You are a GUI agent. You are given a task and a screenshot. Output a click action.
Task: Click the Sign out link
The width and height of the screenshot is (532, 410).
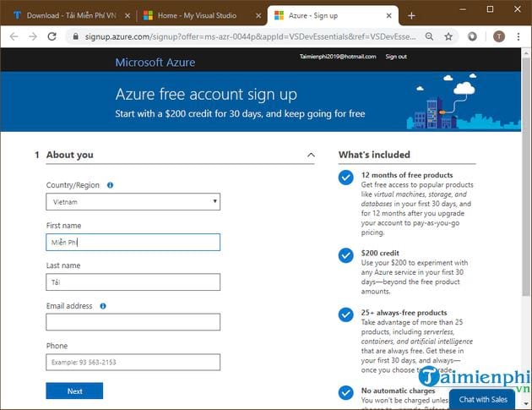[396, 57]
